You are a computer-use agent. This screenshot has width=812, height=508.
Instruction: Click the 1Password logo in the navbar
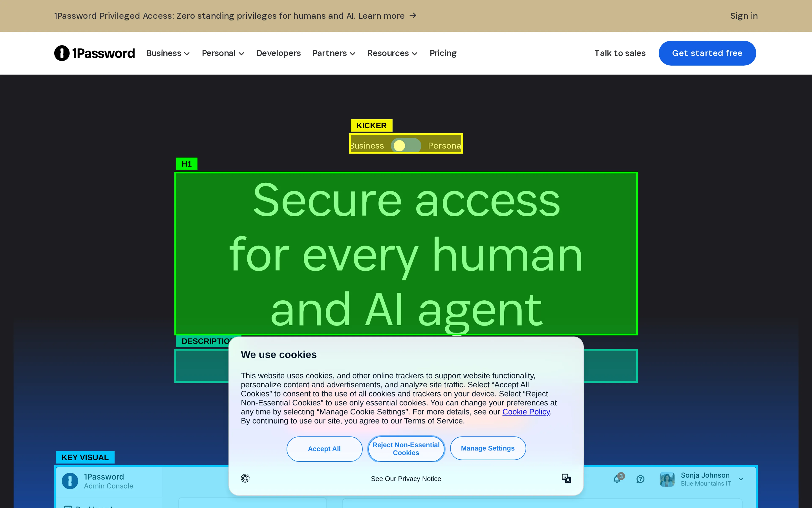click(94, 53)
